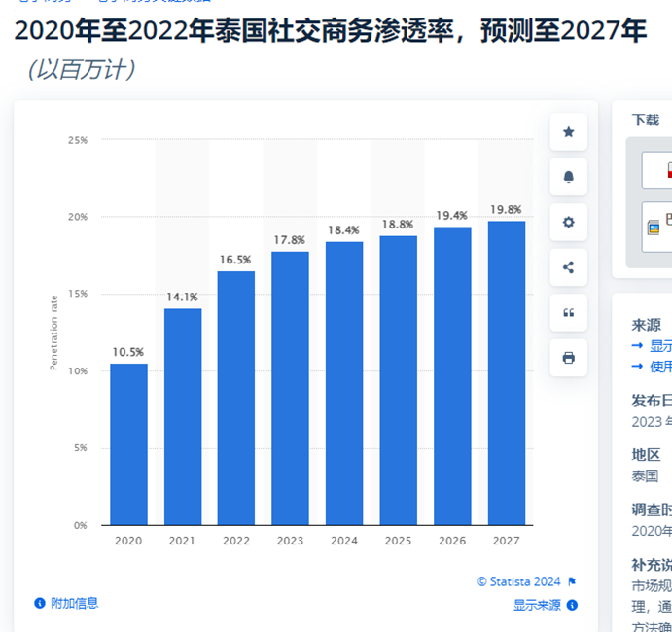Click the 2027 bar showing 19.8%
The image size is (672, 632).
coord(506,373)
